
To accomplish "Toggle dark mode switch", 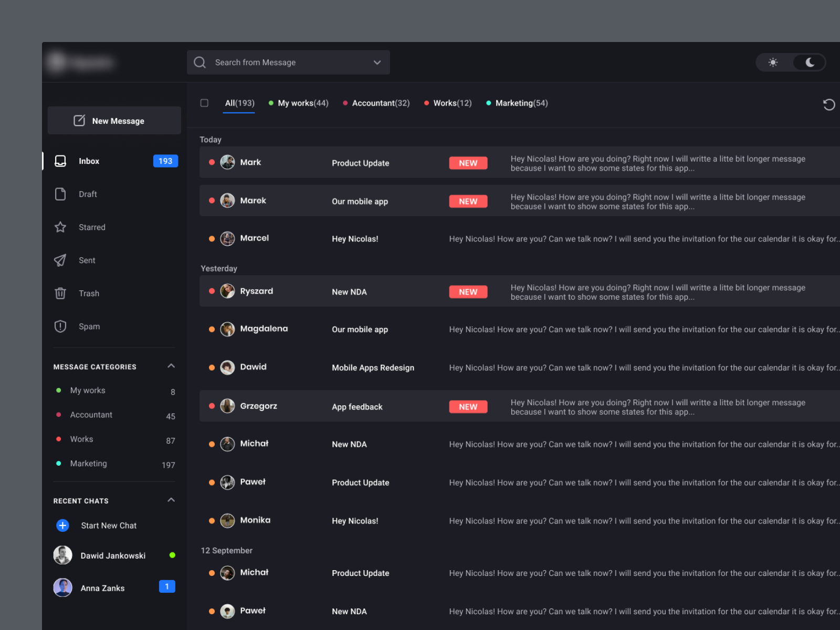I will (x=808, y=62).
